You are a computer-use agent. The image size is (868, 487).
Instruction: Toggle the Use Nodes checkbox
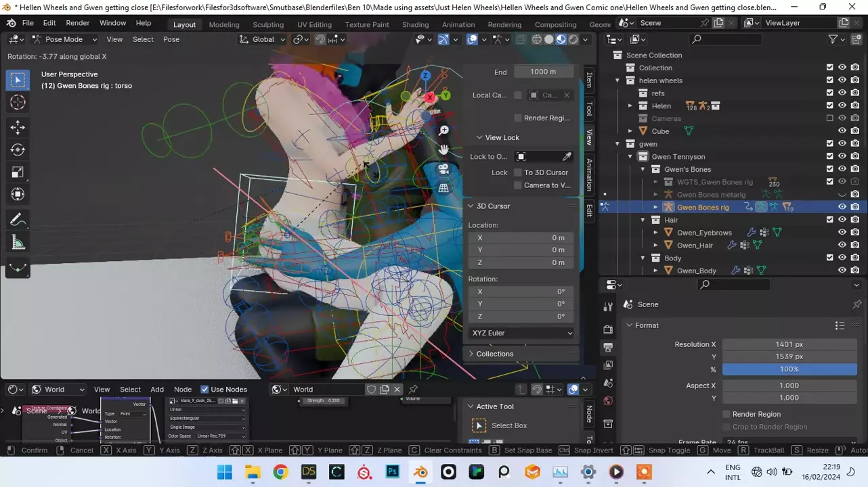(204, 389)
